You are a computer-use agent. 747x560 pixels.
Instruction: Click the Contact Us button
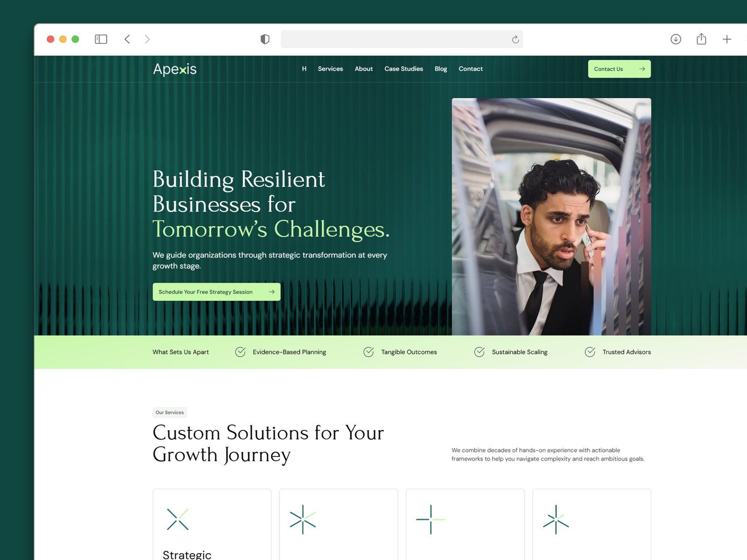[619, 69]
